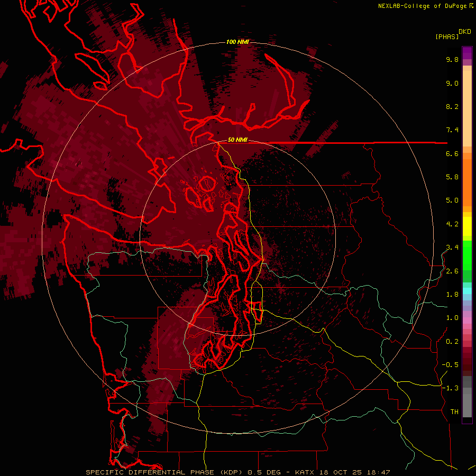Image resolution: width=476 pixels, height=476 pixels.
Task: Click the 9.8 value on color scale
Action: (x=452, y=59)
